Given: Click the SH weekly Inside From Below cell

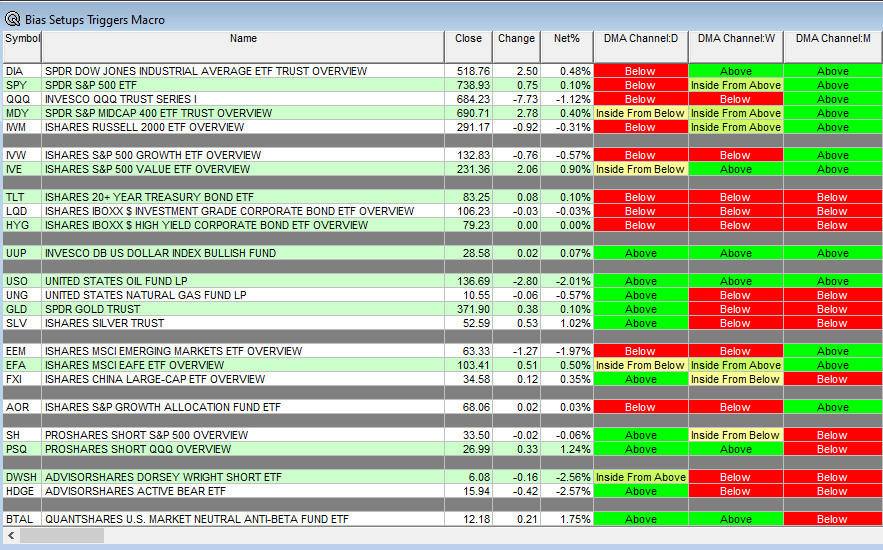Looking at the screenshot, I should [736, 435].
